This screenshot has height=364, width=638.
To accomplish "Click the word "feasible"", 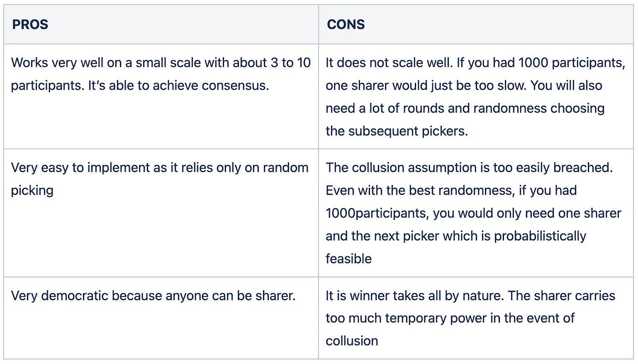I will (x=349, y=259).
